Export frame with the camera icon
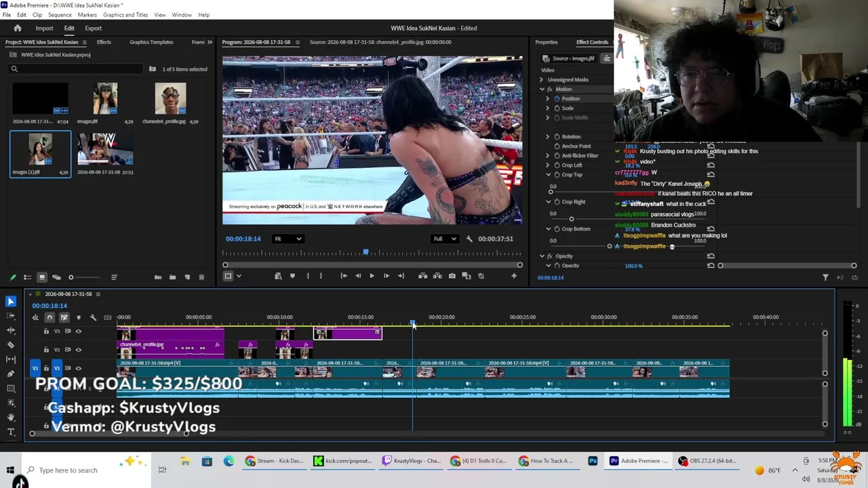 pos(452,276)
